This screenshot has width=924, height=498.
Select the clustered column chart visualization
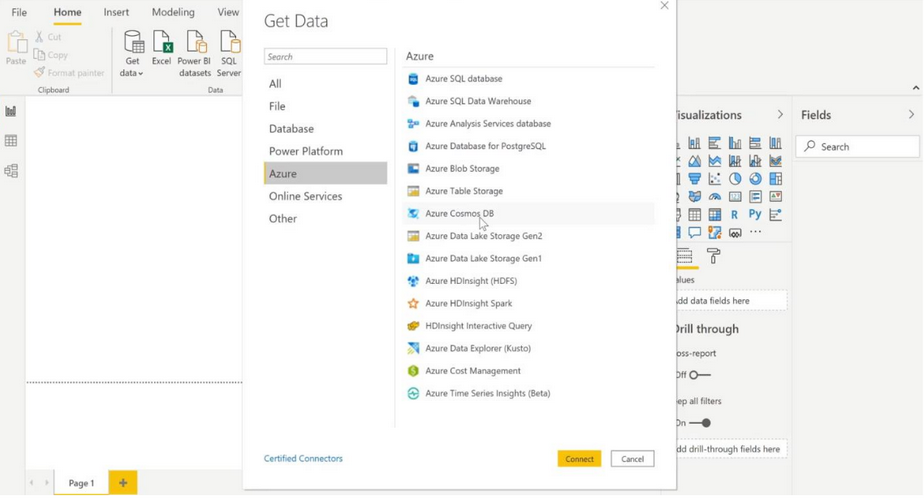pyautogui.click(x=735, y=143)
